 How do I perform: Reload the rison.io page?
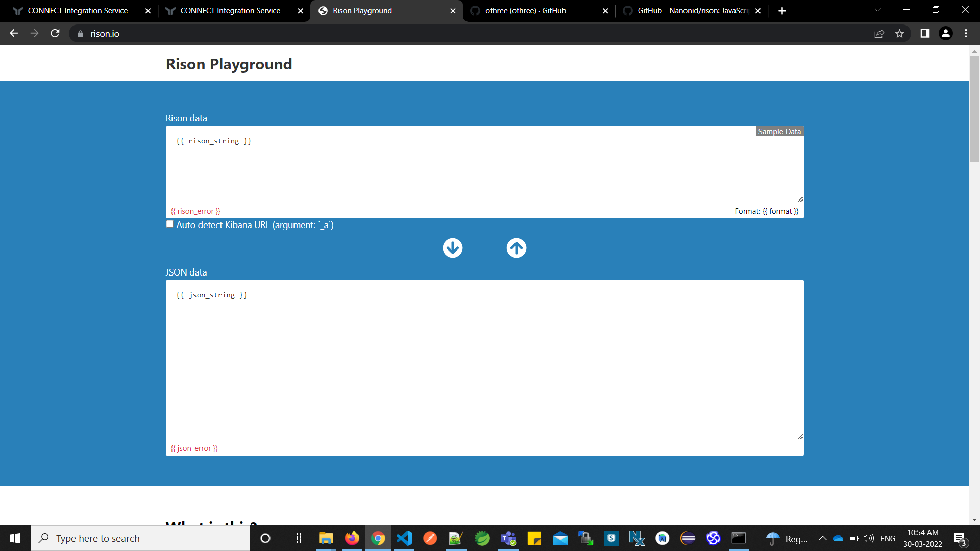click(x=55, y=34)
